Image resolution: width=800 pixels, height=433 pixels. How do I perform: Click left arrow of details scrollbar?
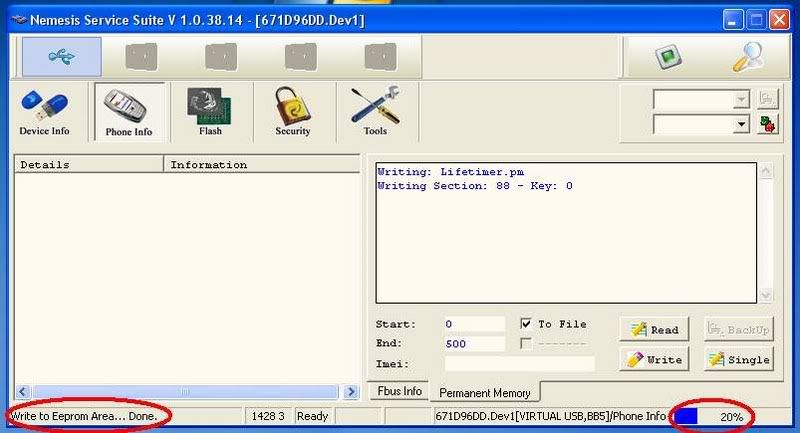[x=22, y=392]
